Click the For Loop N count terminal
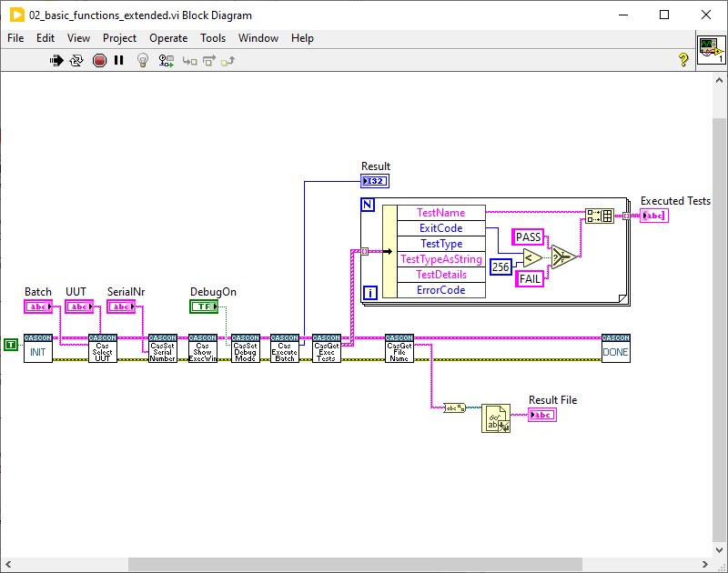 368,205
